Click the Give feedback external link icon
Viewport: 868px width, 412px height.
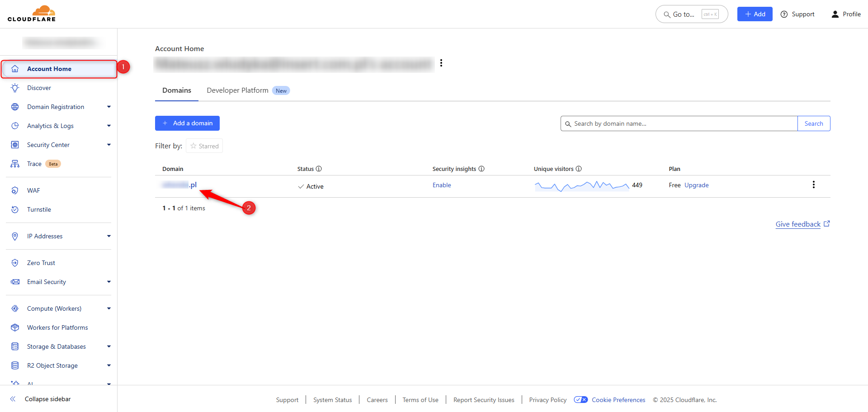pos(827,223)
